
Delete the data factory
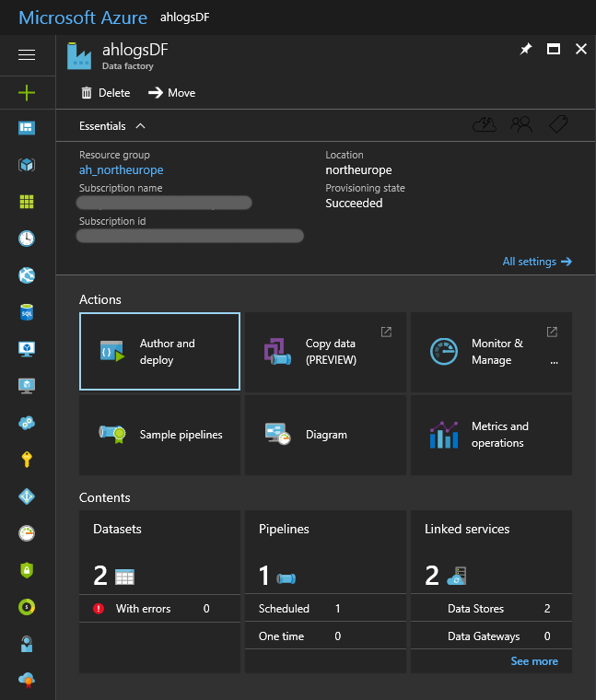[x=106, y=93]
